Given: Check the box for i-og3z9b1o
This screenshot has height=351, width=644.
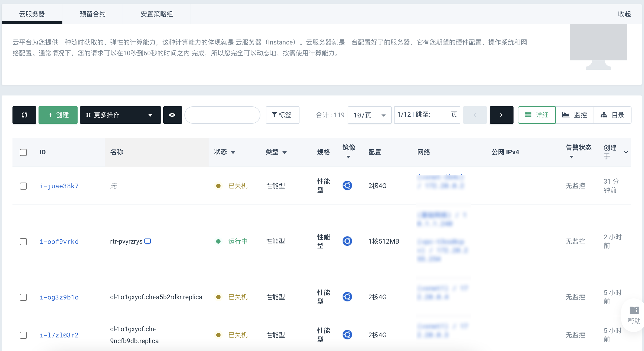Looking at the screenshot, I should 23,297.
